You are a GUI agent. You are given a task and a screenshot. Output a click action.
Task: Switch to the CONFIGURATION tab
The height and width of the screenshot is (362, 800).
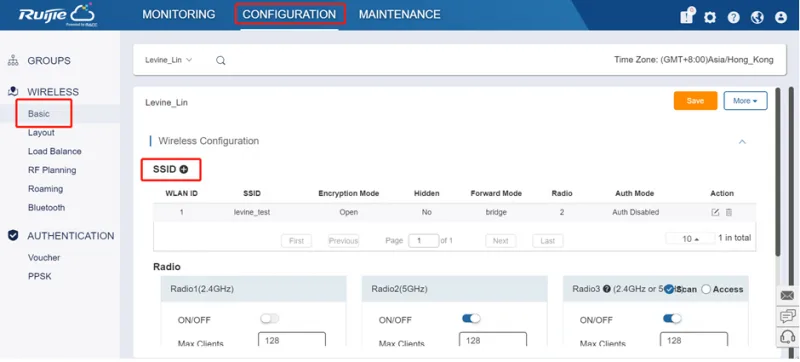[x=289, y=14]
